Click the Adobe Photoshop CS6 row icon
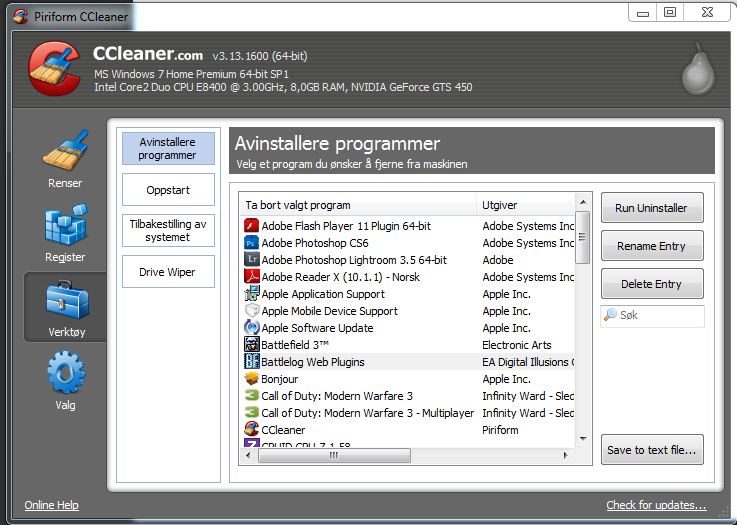Viewport: 737px width, 525px height. point(251,243)
